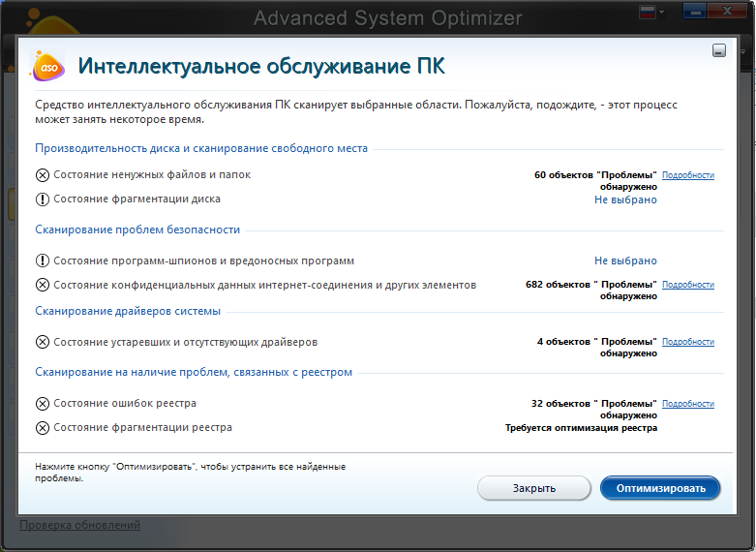
Task: Click '60 объектов "Проблемы" обнаружено' result text
Action: click(595, 180)
